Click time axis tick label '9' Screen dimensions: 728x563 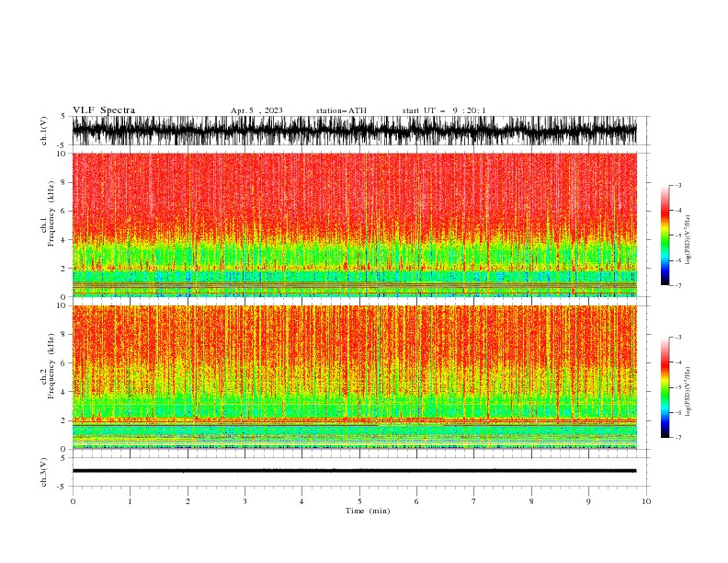[588, 501]
